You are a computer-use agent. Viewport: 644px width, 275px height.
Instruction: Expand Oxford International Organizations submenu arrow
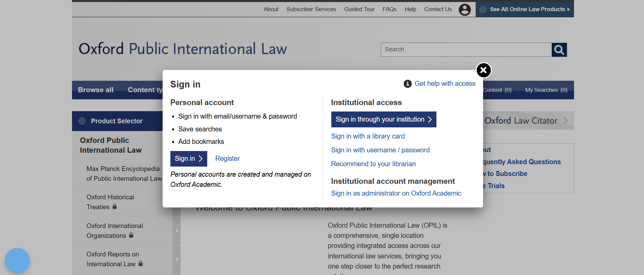176,231
